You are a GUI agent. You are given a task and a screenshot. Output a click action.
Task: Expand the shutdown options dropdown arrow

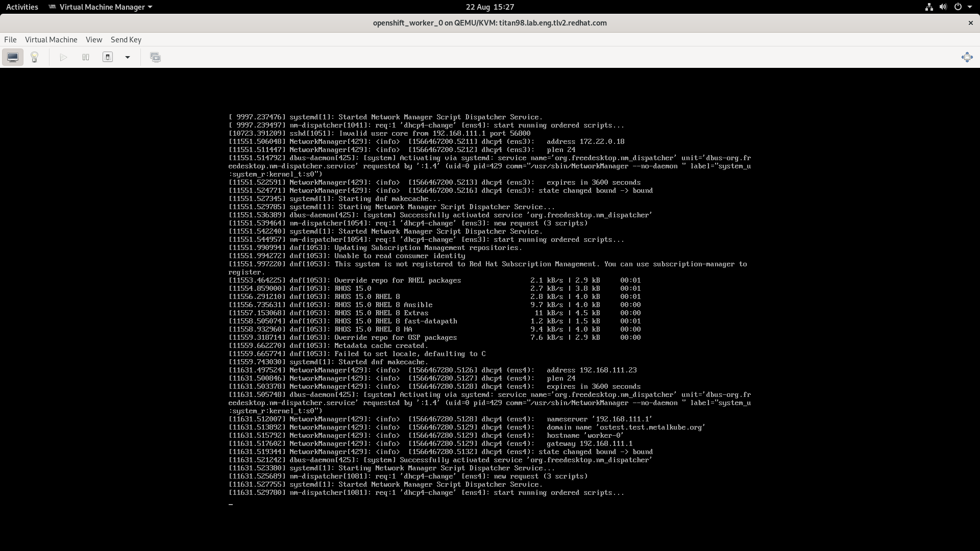(128, 57)
